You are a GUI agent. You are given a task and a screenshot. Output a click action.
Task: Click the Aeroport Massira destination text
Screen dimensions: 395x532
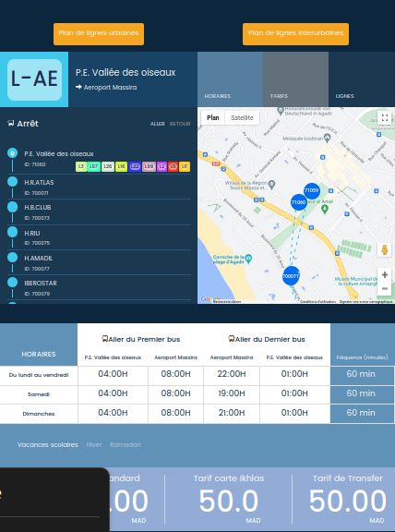click(110, 87)
